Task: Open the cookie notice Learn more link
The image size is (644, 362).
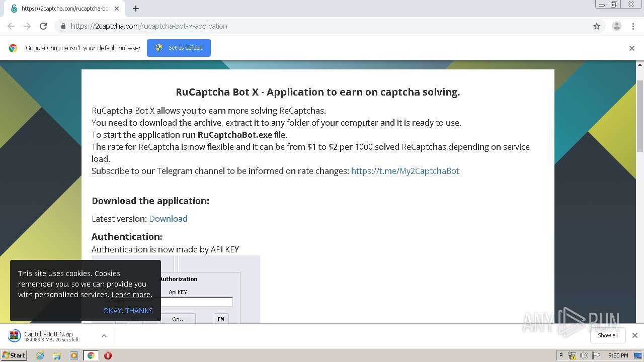Action: (132, 295)
